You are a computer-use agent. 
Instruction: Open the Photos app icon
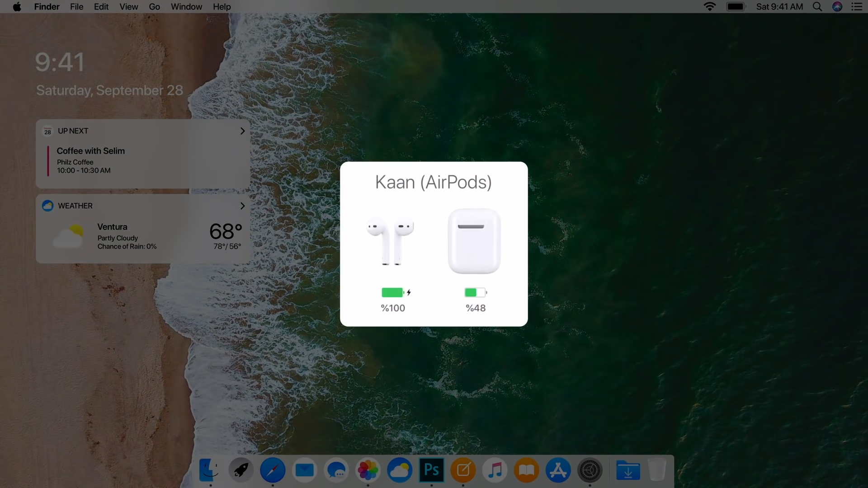pos(368,470)
